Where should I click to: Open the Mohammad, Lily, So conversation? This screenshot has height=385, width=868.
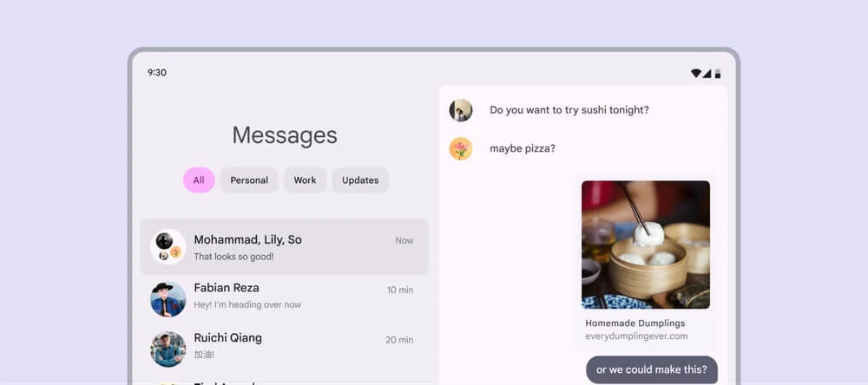coord(284,247)
